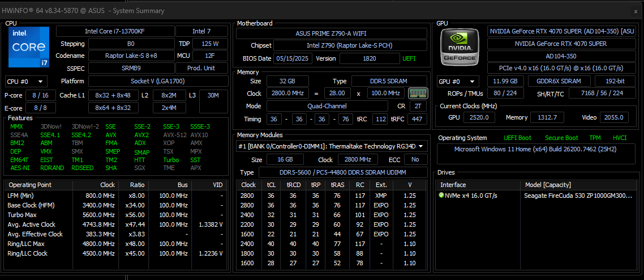Click the tRC value 112

[380, 119]
